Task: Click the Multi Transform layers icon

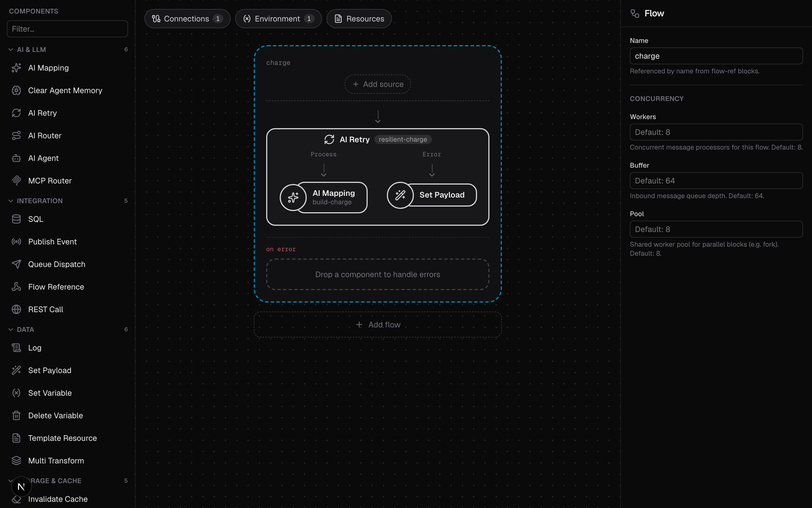Action: pyautogui.click(x=16, y=460)
